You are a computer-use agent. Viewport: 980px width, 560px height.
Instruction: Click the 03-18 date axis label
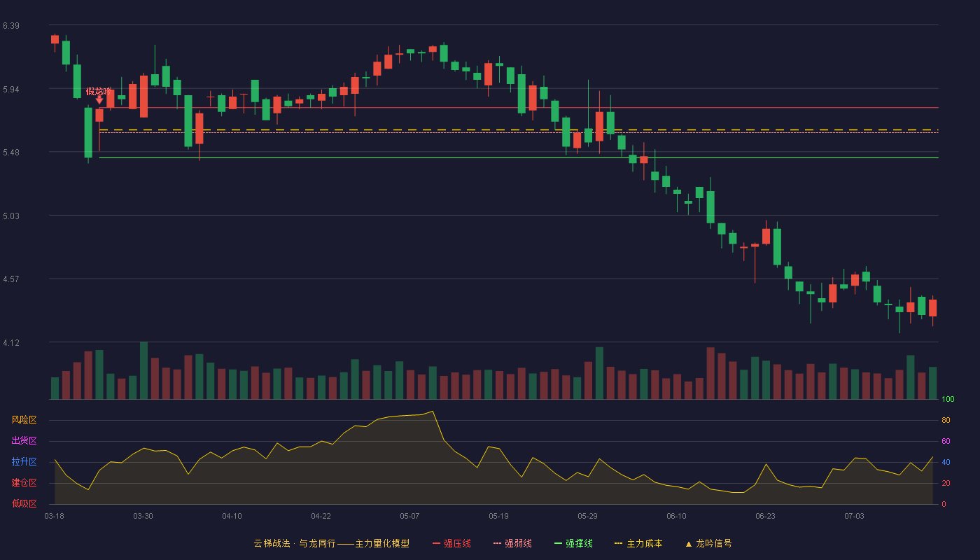click(54, 516)
